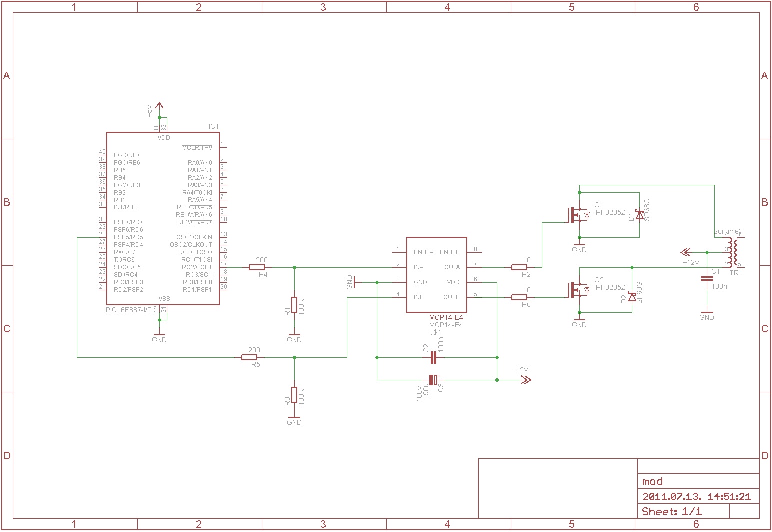
Task: Select the PIC16F887 IC1 chip body
Action: (x=163, y=219)
